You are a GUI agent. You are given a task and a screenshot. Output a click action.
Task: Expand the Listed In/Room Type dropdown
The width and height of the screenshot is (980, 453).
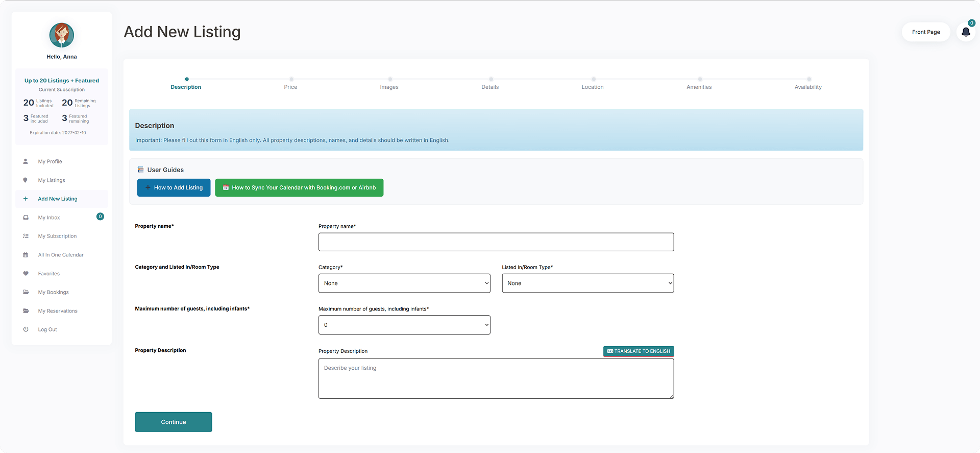[x=587, y=283]
